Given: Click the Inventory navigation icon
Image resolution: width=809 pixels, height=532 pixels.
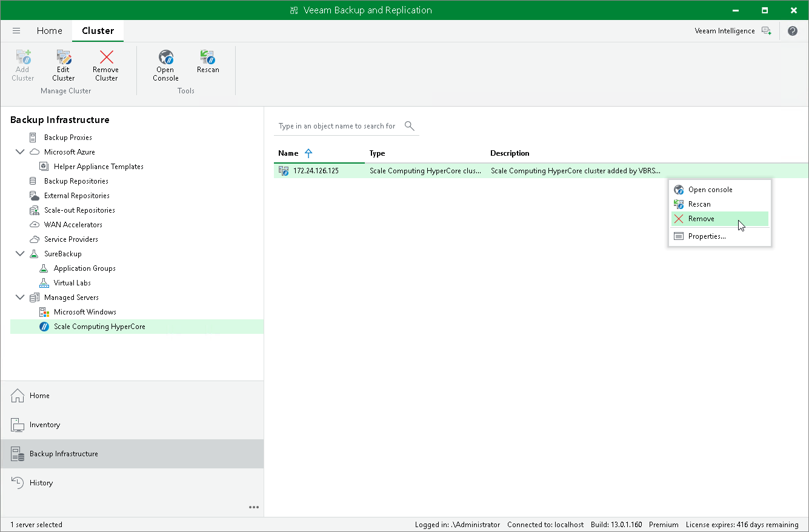Looking at the screenshot, I should tap(18, 425).
